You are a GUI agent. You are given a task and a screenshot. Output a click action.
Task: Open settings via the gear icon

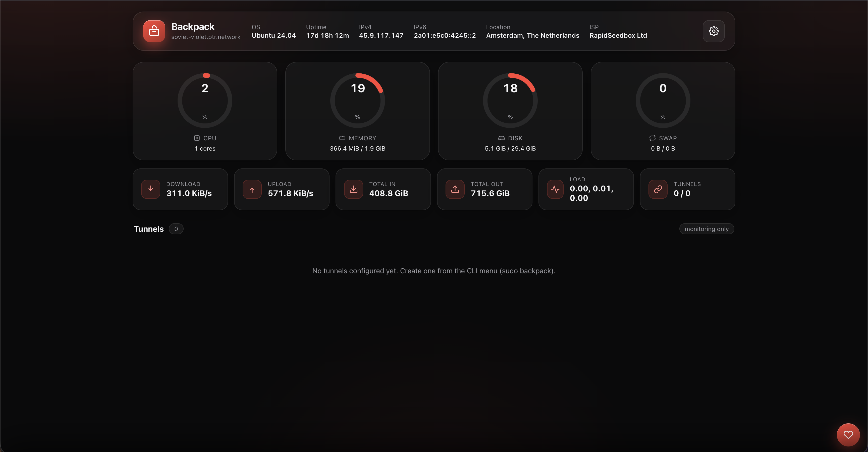713,31
